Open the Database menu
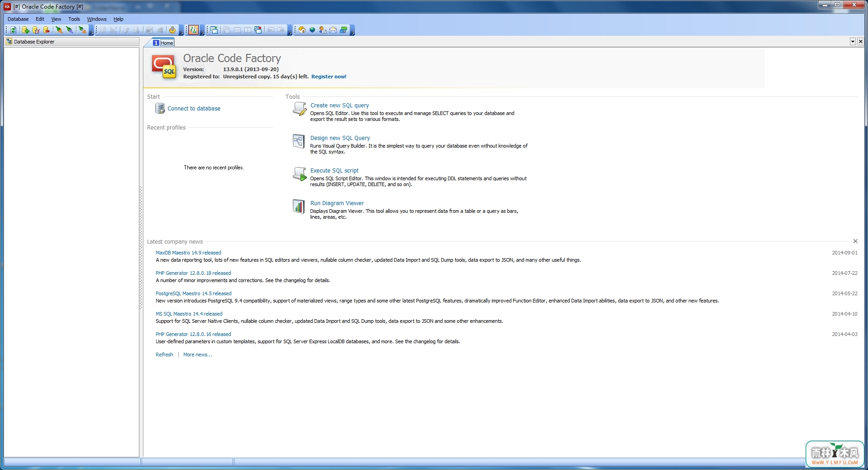 pos(18,19)
